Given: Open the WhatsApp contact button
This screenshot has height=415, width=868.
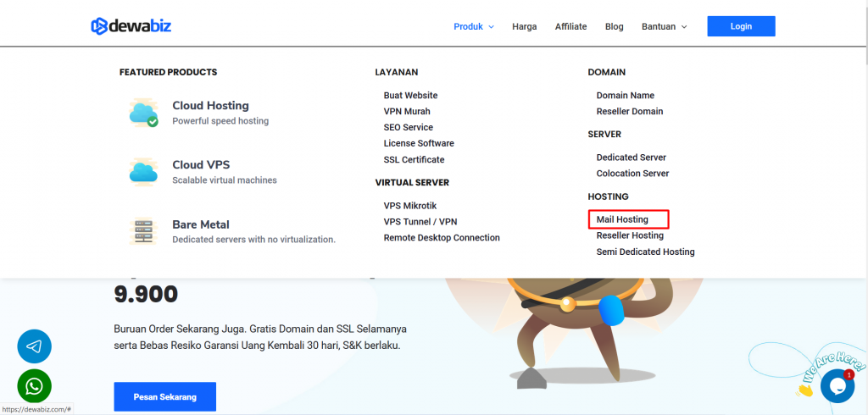Looking at the screenshot, I should 35,387.
